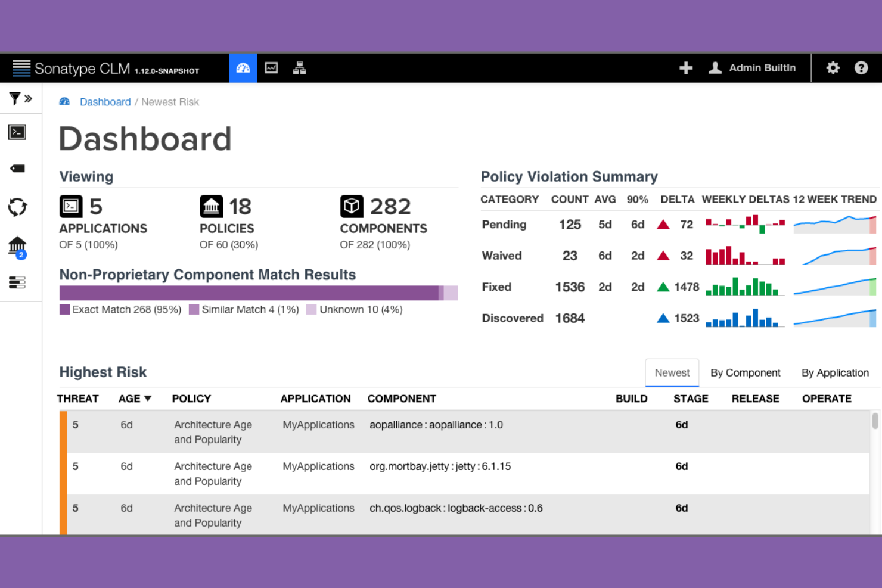Click the Pending weekly deltas bar chart
Image resolution: width=882 pixels, height=588 pixels.
tap(745, 224)
